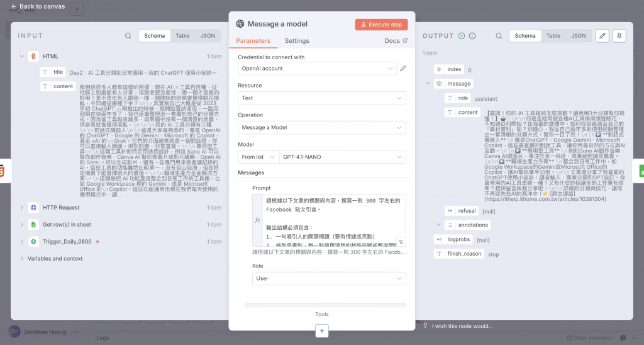
Task: Edit output with the pencil button
Action: pyautogui.click(x=602, y=36)
